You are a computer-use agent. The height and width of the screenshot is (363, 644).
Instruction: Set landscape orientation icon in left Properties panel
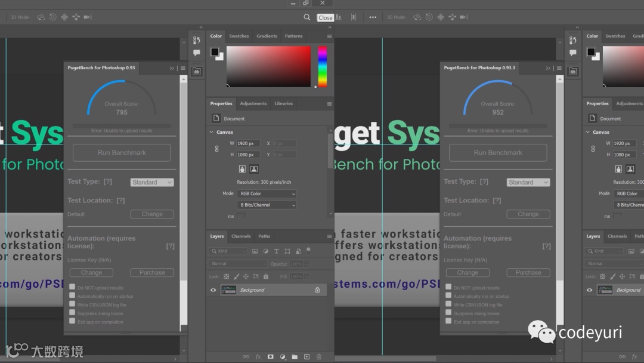(254, 169)
